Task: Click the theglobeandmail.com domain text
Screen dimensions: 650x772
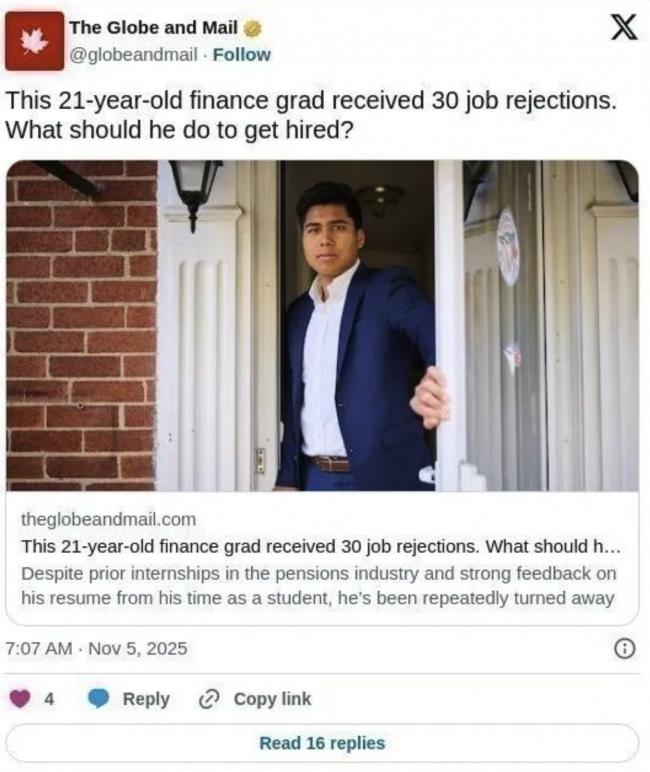Action: 108,520
